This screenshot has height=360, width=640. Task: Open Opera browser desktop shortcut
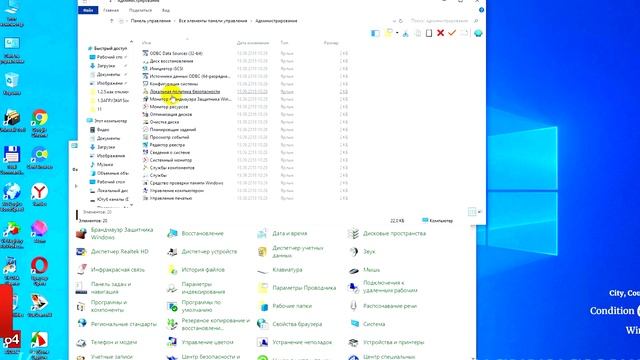coord(40,271)
